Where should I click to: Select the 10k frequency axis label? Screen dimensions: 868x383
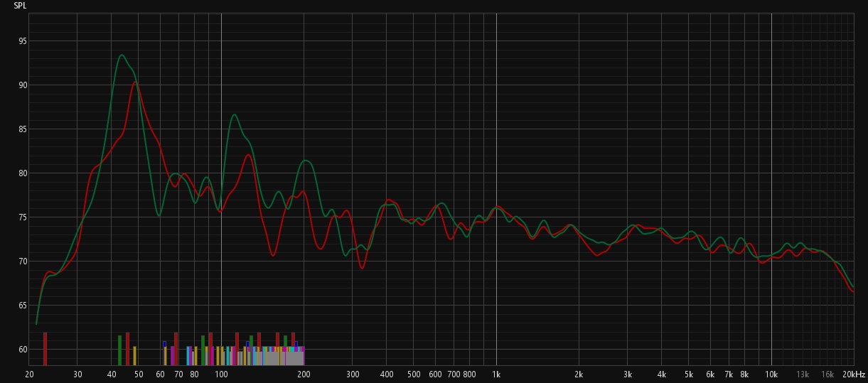(x=771, y=374)
